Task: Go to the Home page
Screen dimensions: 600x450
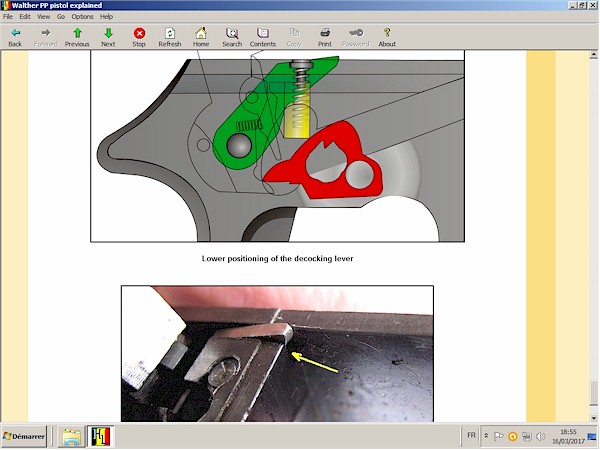Action: (x=201, y=37)
